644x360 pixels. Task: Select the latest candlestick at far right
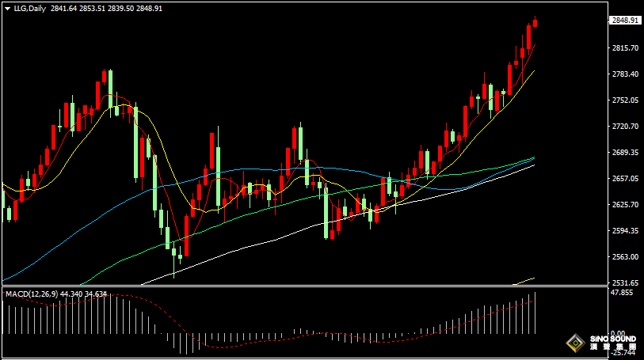(535, 22)
